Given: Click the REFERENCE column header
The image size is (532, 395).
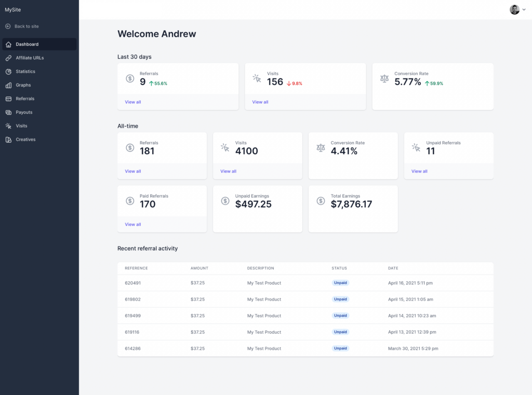Looking at the screenshot, I should 137,268.
